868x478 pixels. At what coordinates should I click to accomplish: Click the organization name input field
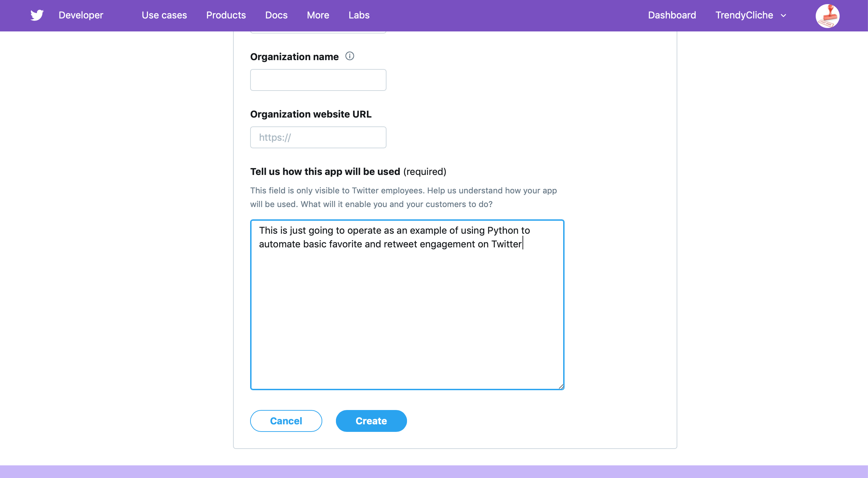pos(318,80)
